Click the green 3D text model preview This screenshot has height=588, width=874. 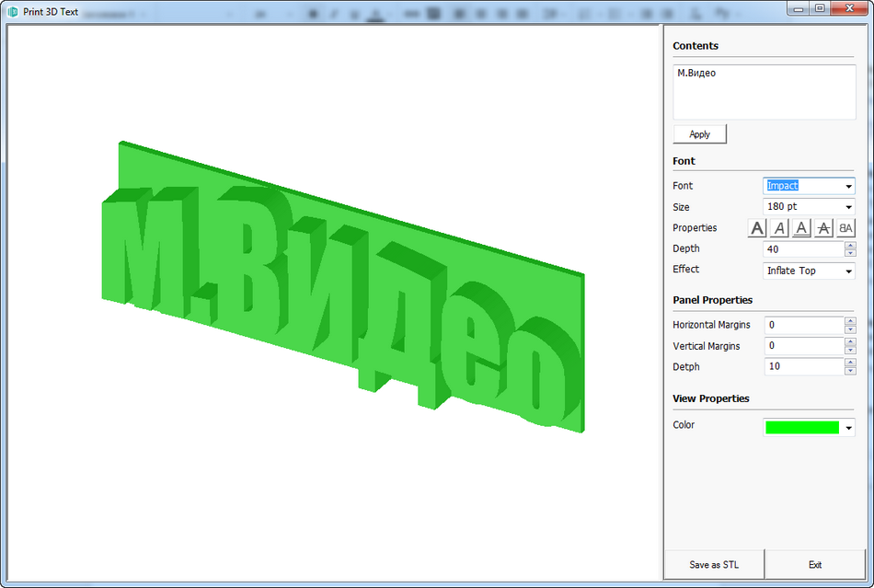point(343,287)
